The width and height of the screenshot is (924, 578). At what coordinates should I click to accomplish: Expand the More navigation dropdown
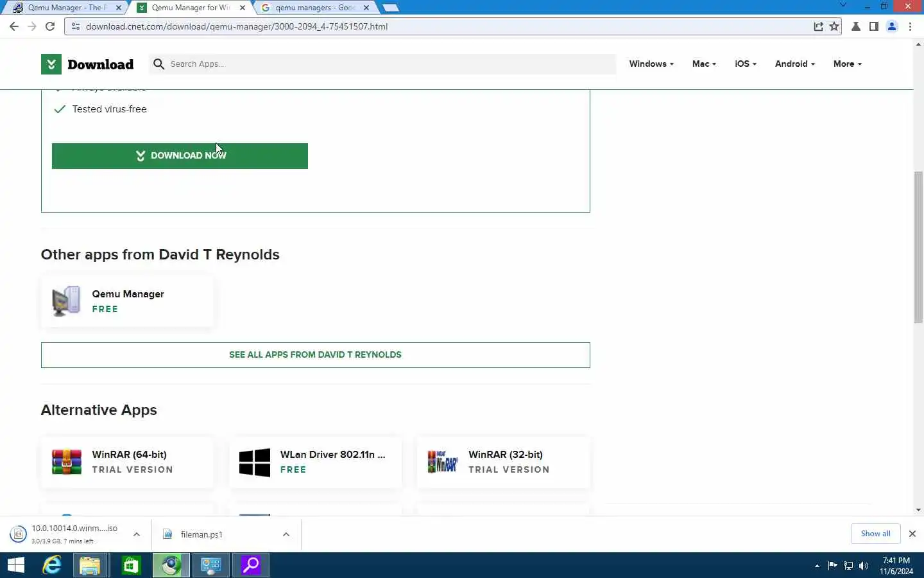pos(847,64)
